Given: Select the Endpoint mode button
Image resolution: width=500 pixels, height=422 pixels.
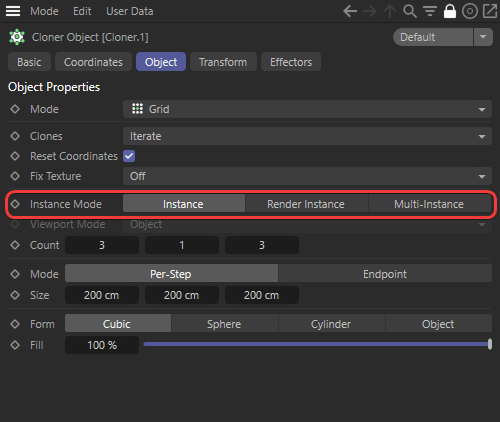Looking at the screenshot, I should pos(385,274).
